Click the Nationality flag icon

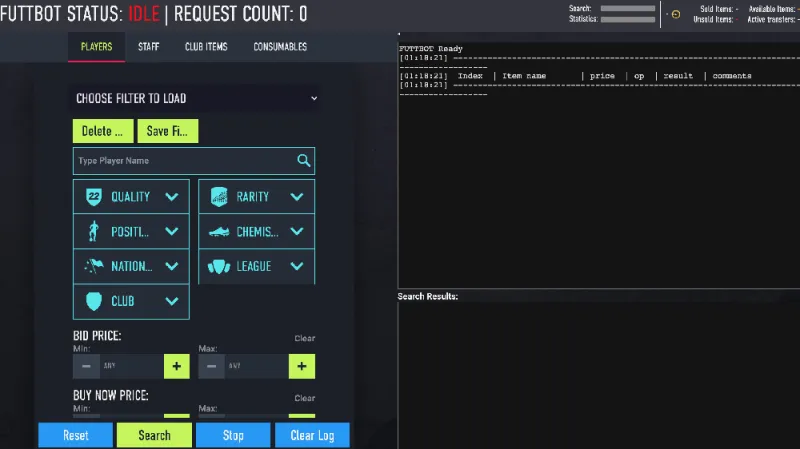(94, 266)
